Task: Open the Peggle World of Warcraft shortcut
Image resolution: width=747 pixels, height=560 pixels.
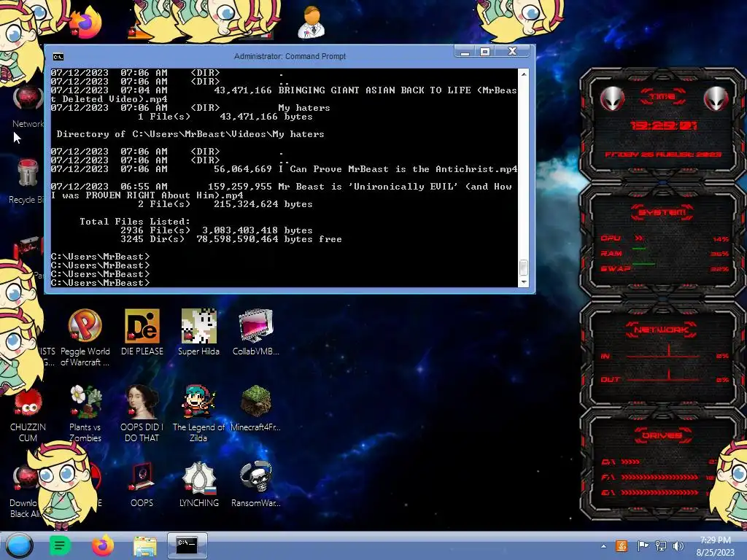Action: point(85,337)
